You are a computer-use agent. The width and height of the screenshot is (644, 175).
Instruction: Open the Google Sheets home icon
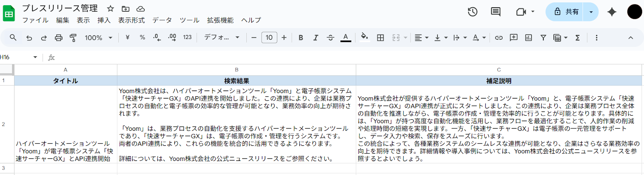9,14
